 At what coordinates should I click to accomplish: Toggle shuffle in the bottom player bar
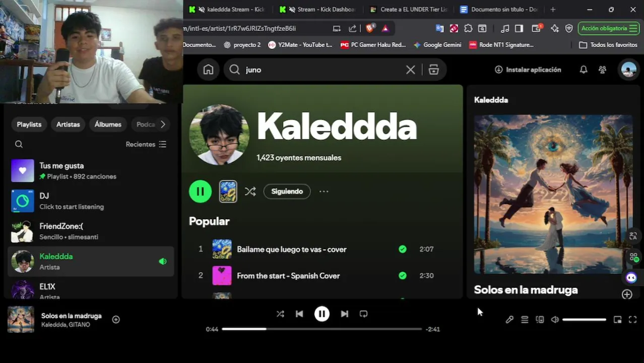pos(280,314)
